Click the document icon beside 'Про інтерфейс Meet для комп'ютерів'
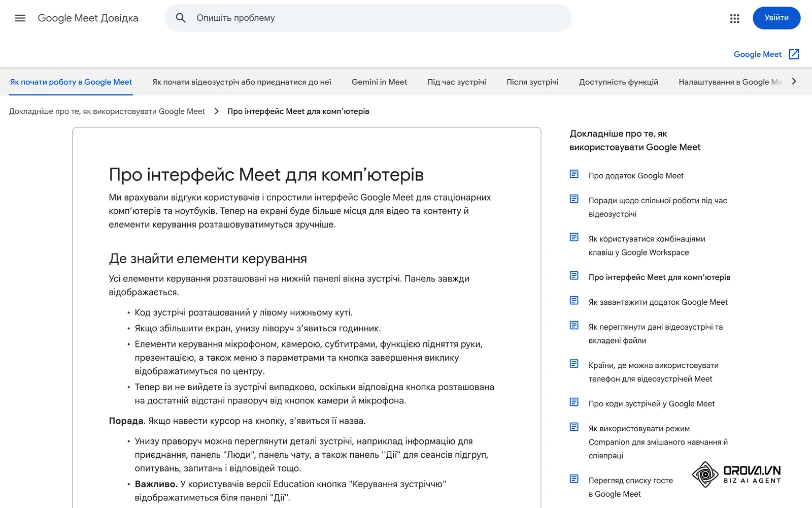 pyautogui.click(x=574, y=276)
